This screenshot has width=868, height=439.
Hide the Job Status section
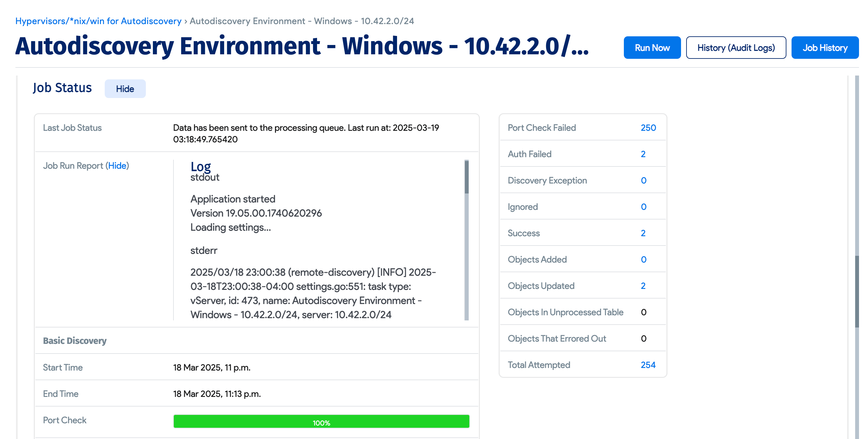coord(125,89)
